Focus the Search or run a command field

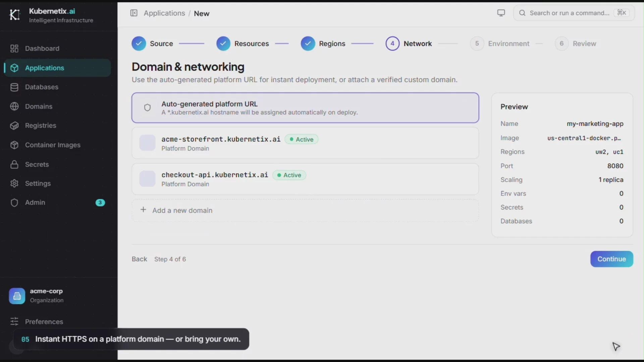[574, 13]
